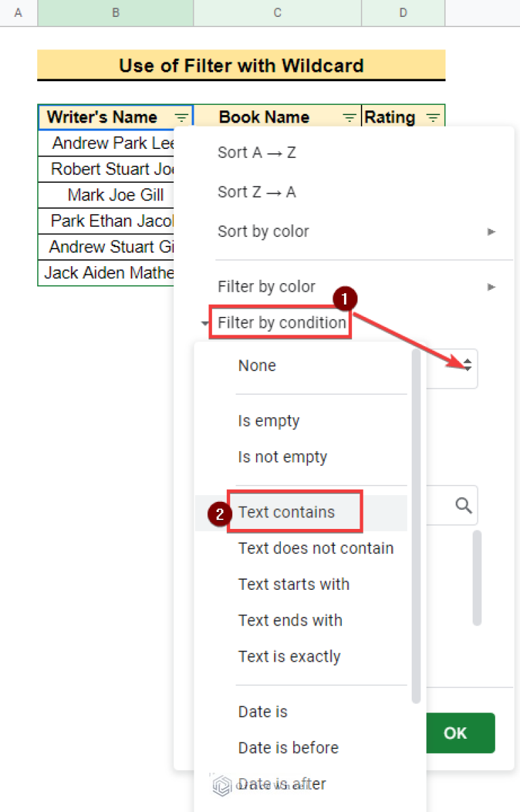
Task: Collapse the Filter by condition section
Action: (x=205, y=323)
